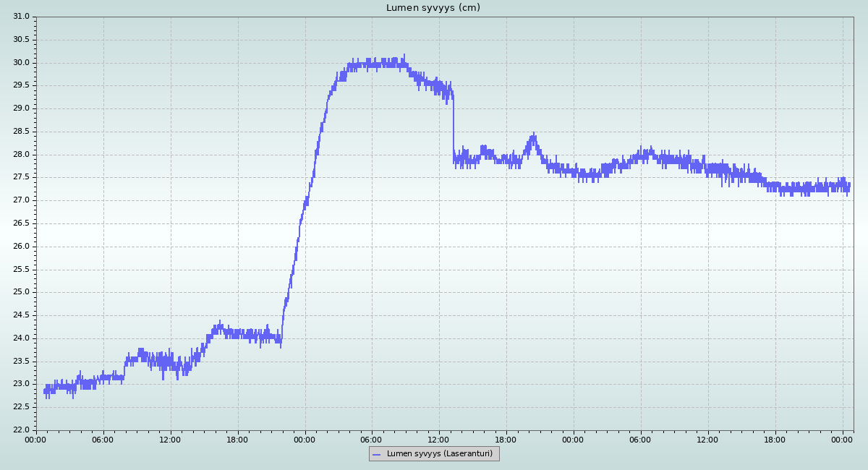Click the first 12:00 x-axis label
This screenshot has width=868, height=470.
coord(171,439)
